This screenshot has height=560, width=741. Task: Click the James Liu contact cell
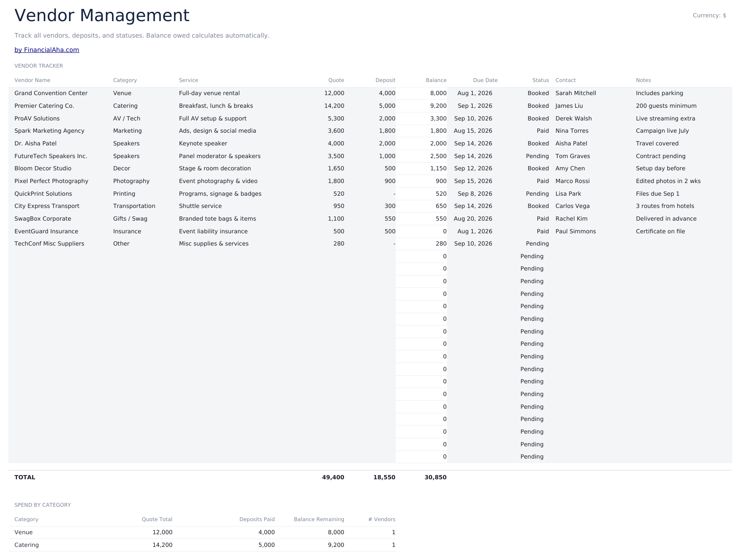[x=569, y=106]
